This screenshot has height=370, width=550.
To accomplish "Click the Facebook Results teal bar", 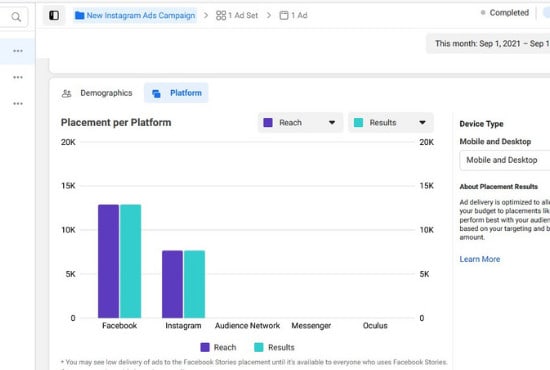I will [130, 261].
